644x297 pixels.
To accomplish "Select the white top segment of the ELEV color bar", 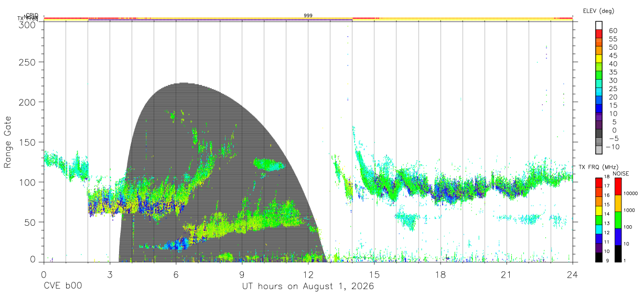I will (x=599, y=25).
